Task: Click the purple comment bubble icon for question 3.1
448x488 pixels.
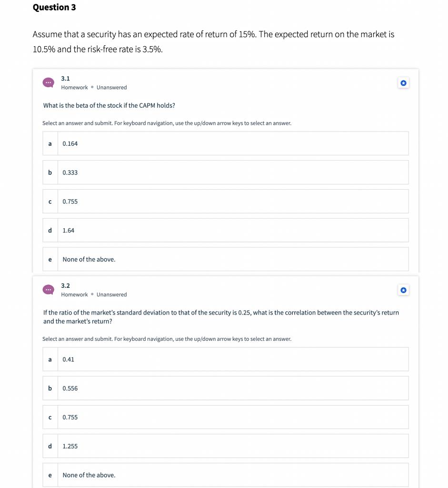Action: click(48, 82)
